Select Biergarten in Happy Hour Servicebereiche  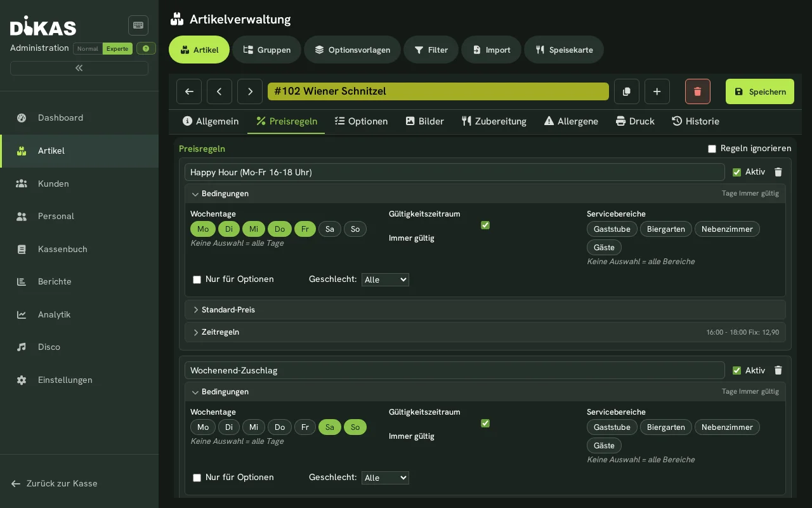coord(666,229)
